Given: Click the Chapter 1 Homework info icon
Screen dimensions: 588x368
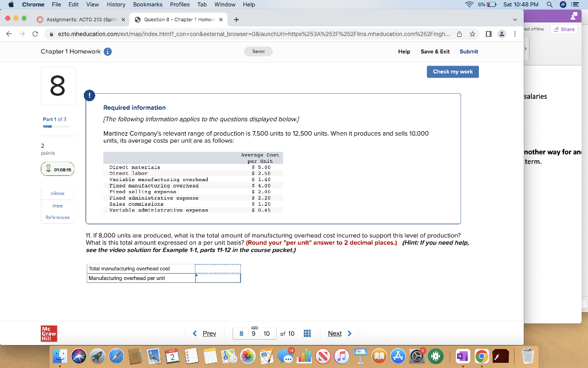Looking at the screenshot, I should pos(107,51).
